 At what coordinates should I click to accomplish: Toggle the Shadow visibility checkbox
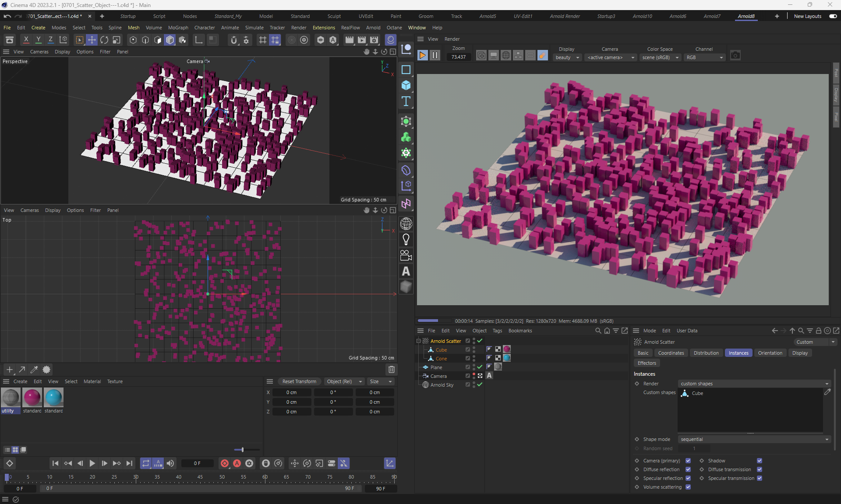coord(760,461)
